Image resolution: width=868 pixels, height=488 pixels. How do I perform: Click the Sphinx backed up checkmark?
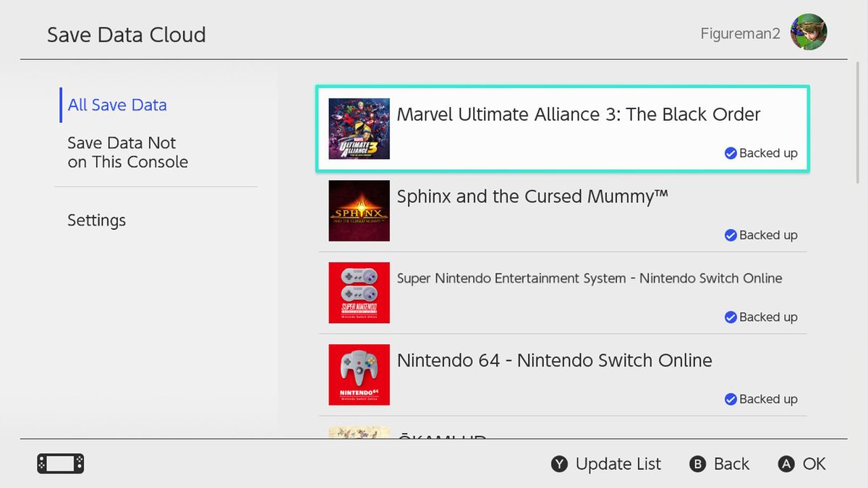(x=731, y=235)
